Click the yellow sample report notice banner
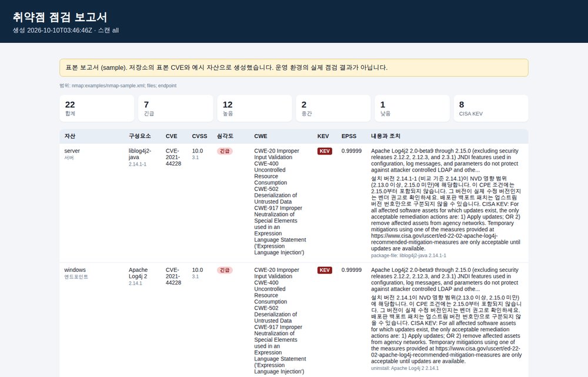588x377 pixels. click(x=293, y=68)
